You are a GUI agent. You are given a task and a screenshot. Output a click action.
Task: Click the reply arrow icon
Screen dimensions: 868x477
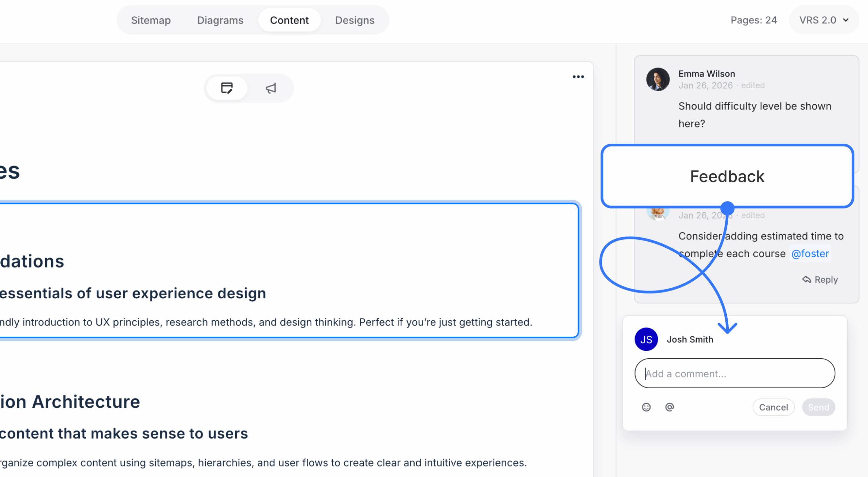pyautogui.click(x=807, y=280)
